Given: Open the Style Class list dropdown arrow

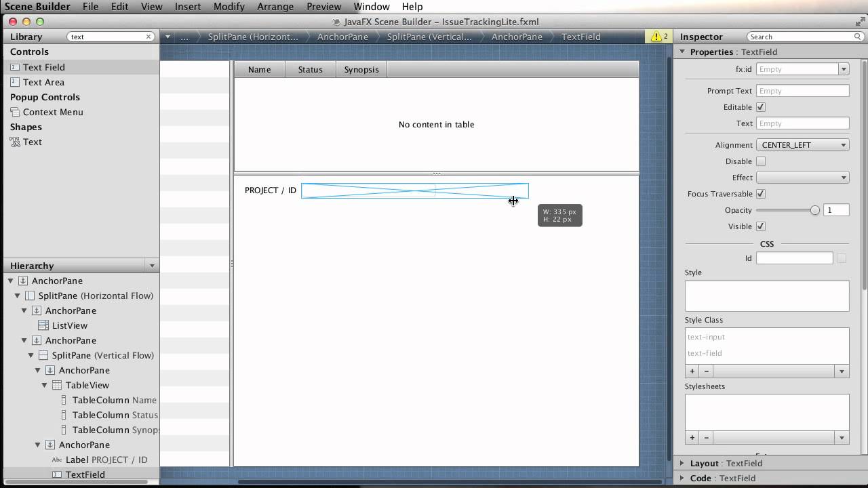Looking at the screenshot, I should (842, 371).
